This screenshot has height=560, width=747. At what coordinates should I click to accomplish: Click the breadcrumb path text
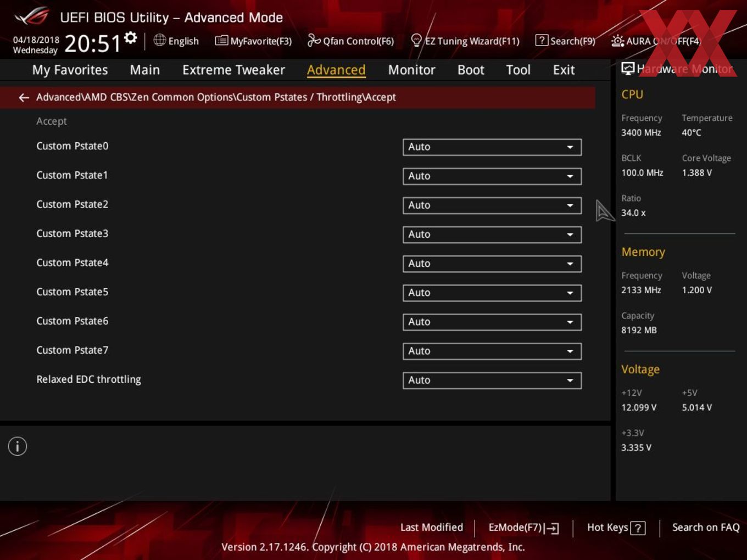pyautogui.click(x=216, y=97)
